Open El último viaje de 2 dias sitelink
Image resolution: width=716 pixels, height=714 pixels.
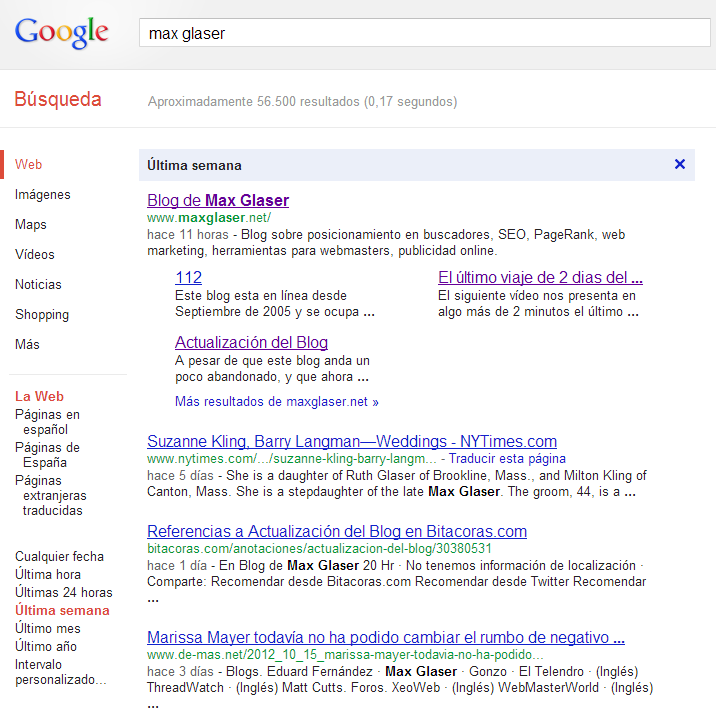pos(540,278)
